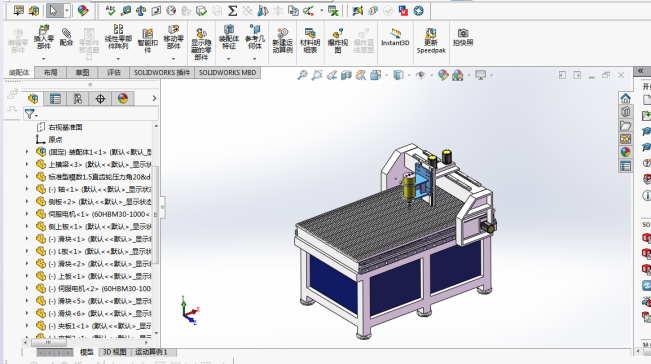Toggle hide/show items eye icon

pyautogui.click(x=421, y=75)
